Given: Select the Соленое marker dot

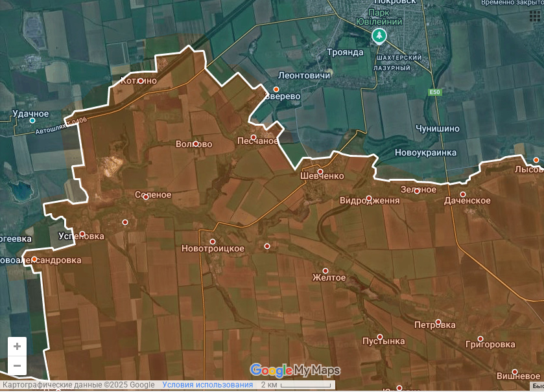Looking at the screenshot, I should coord(145,196).
